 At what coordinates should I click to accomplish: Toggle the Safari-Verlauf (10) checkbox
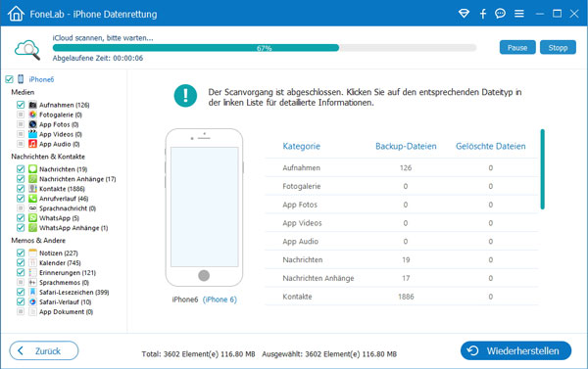21,301
